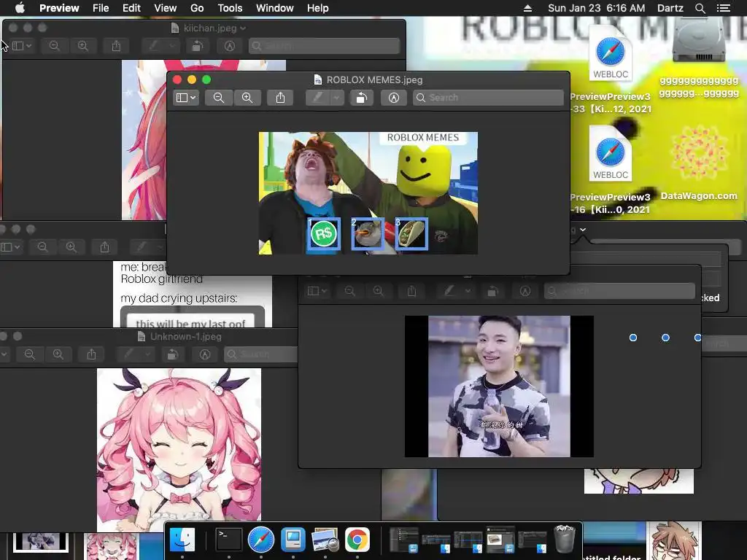Show Markup toolbar in Unknown-1.jpeg window
The height and width of the screenshot is (560, 747).
tap(205, 354)
